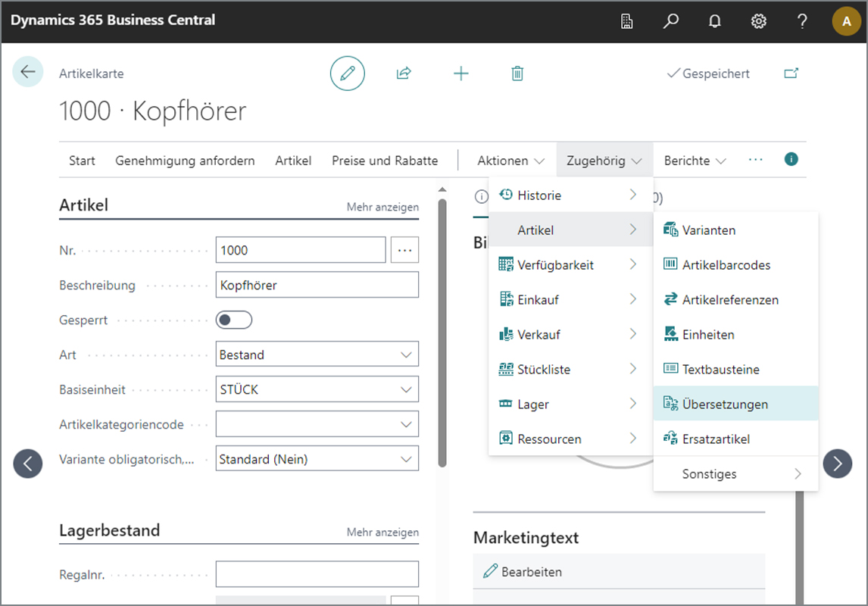Click the Beschreibung input field
Viewport: 868px width, 606px height.
click(317, 285)
